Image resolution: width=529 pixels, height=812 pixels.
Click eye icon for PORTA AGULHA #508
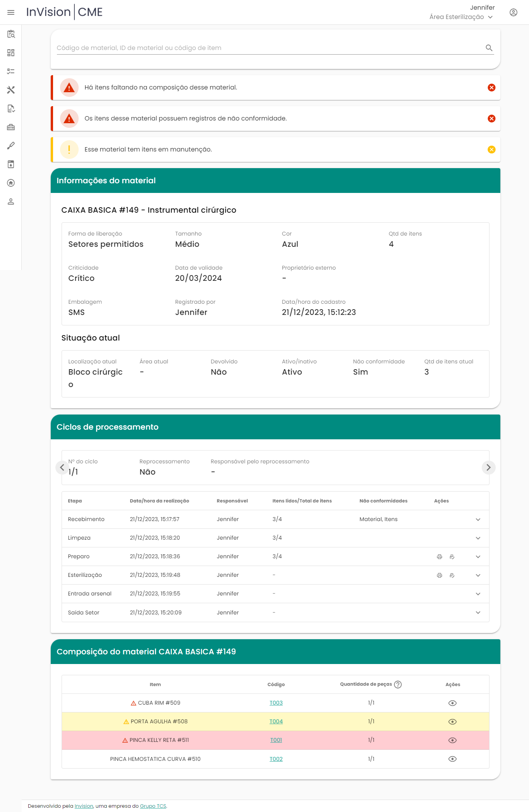452,722
